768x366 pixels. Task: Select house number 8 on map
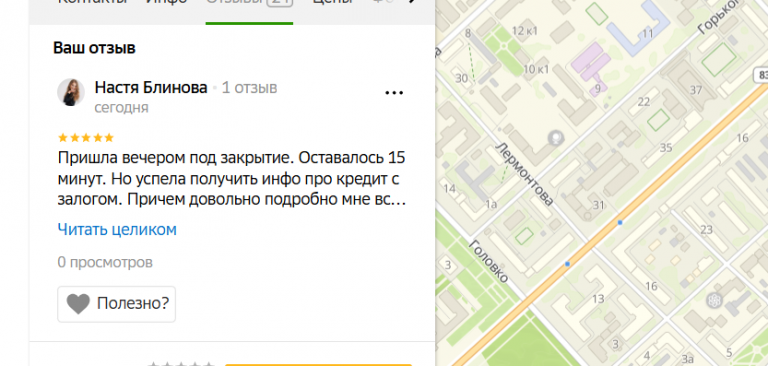point(468,34)
